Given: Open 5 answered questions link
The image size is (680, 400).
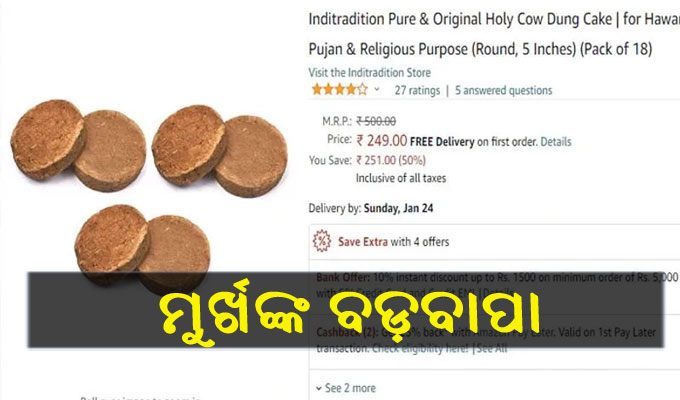Looking at the screenshot, I should coord(503,90).
